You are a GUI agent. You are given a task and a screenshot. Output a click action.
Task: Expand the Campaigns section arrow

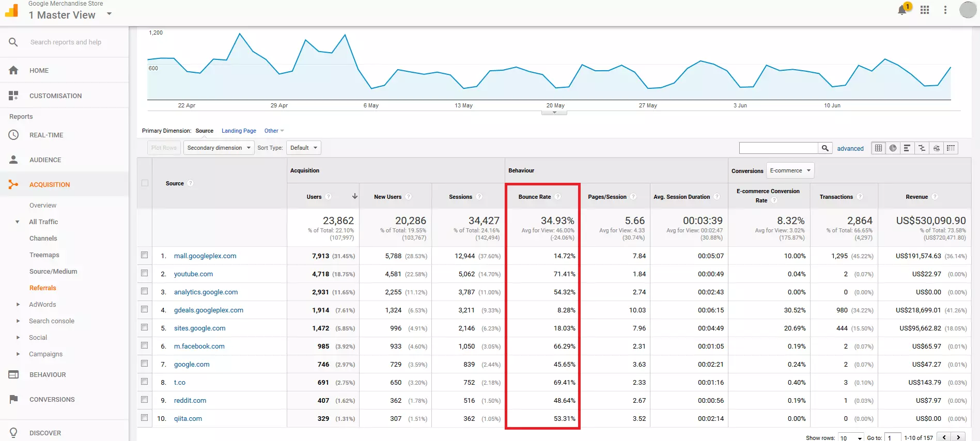point(18,354)
